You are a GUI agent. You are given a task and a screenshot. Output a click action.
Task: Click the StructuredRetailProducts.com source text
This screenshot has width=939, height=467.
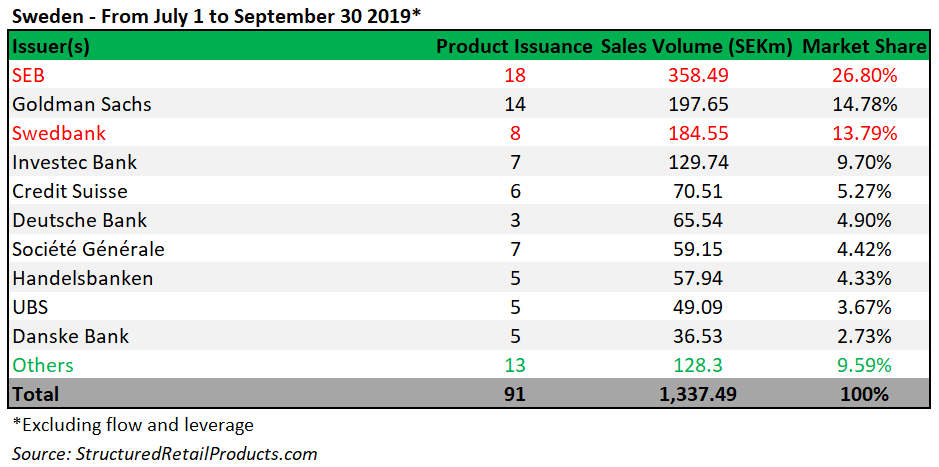click(x=164, y=454)
